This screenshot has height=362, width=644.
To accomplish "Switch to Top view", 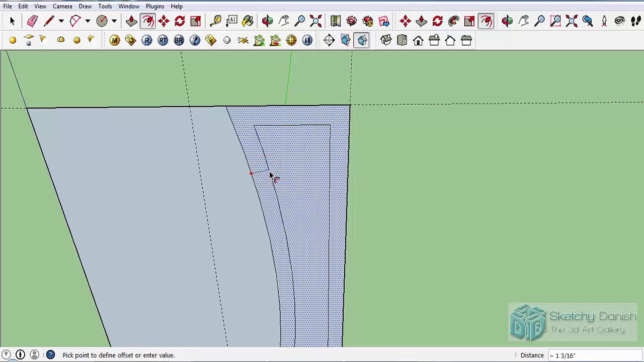I will coord(402,40).
